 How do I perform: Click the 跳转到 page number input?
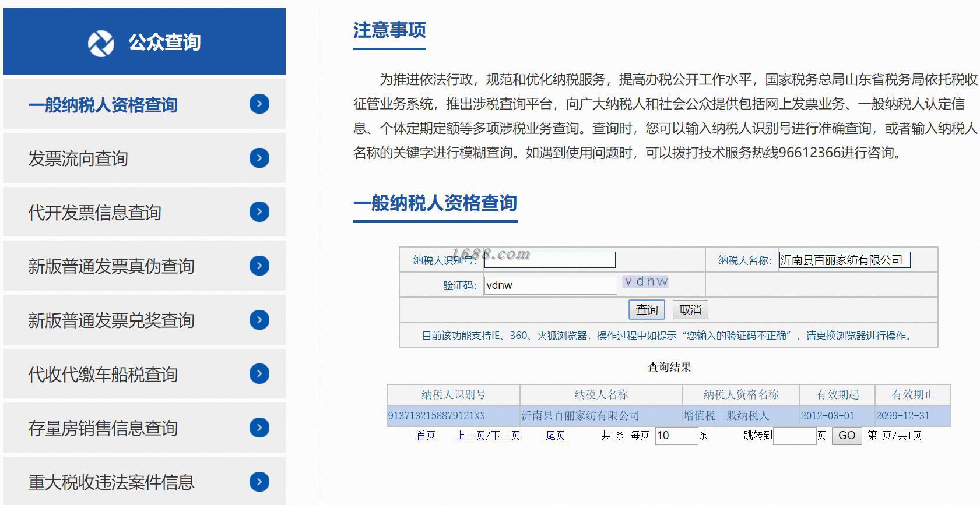click(x=795, y=436)
